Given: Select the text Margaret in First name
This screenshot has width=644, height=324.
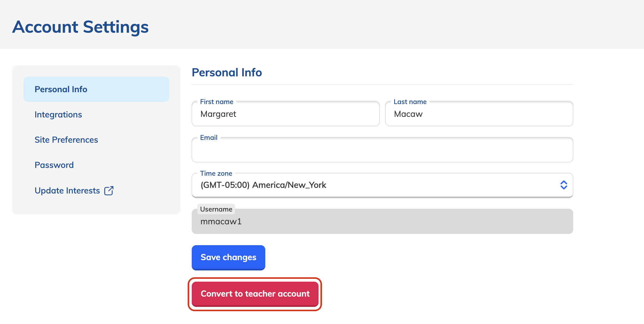Looking at the screenshot, I should [219, 114].
